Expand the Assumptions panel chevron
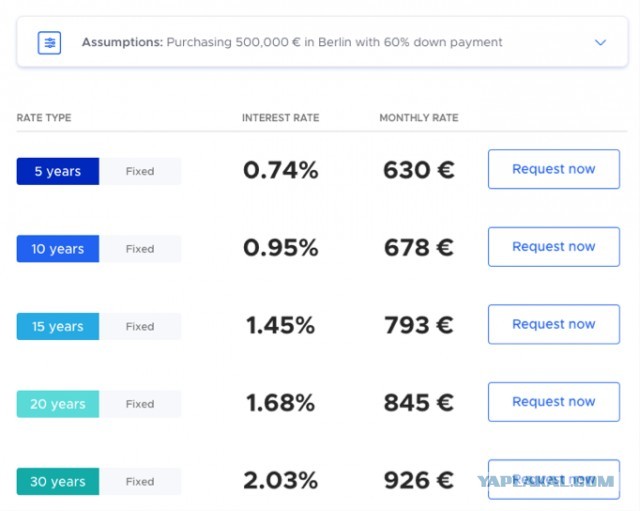Screen dimensions: 640x511 click(x=600, y=42)
